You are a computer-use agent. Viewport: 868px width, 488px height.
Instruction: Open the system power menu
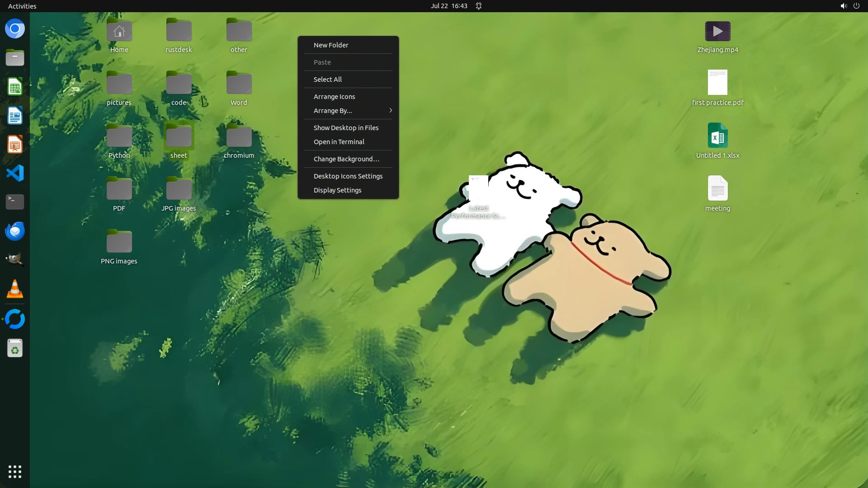(856, 6)
